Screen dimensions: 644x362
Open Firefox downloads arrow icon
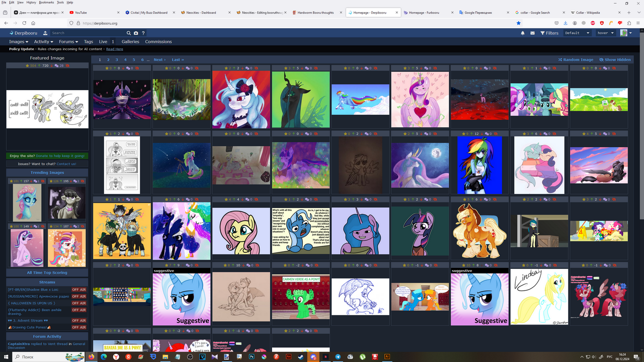(566, 23)
